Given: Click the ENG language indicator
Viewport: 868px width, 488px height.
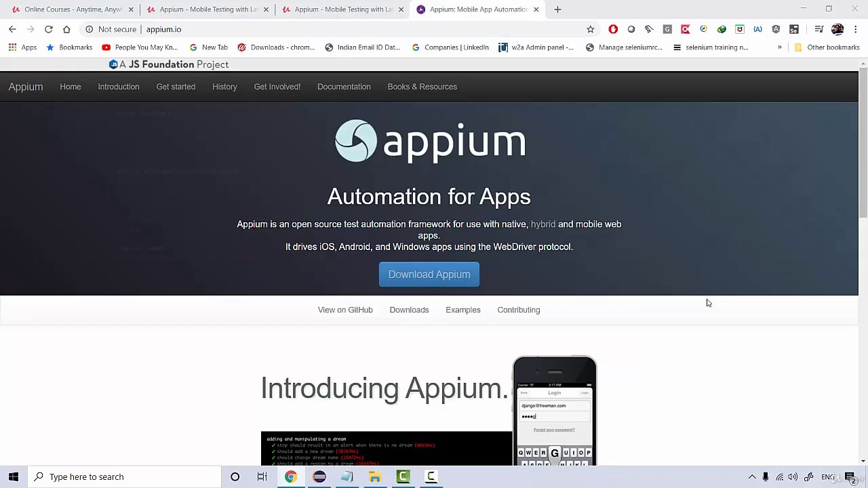Looking at the screenshot, I should pyautogui.click(x=828, y=477).
